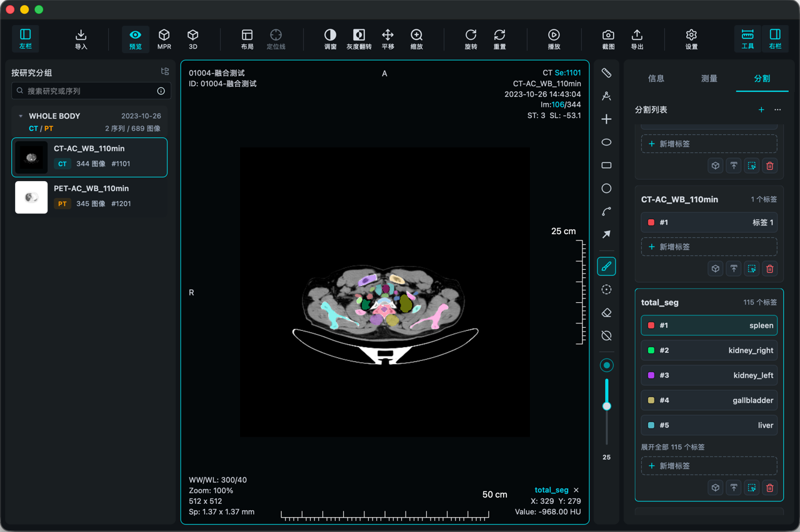Select the CT-AC_WB_110min series thumbnail
Viewport: 800px width, 532px height.
click(x=31, y=157)
